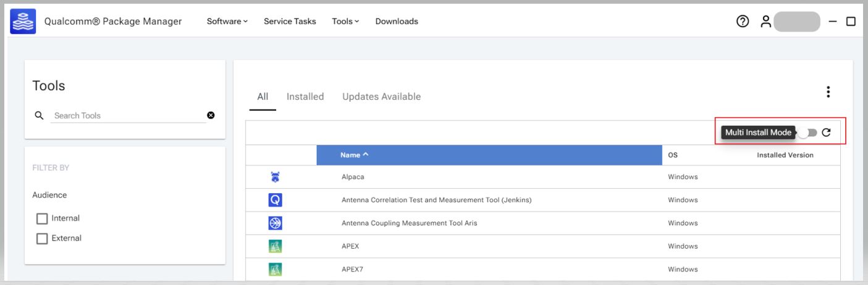Click the APEX7 tool icon

pyautogui.click(x=276, y=269)
